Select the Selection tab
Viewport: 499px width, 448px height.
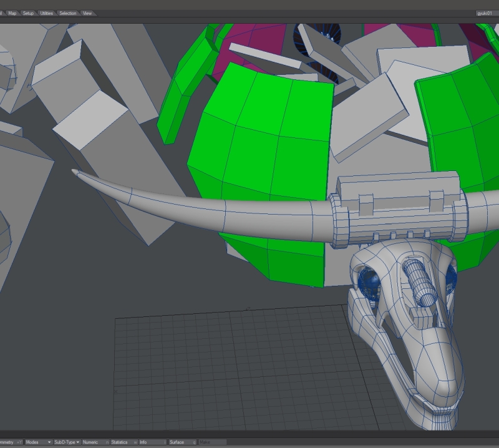(68, 13)
